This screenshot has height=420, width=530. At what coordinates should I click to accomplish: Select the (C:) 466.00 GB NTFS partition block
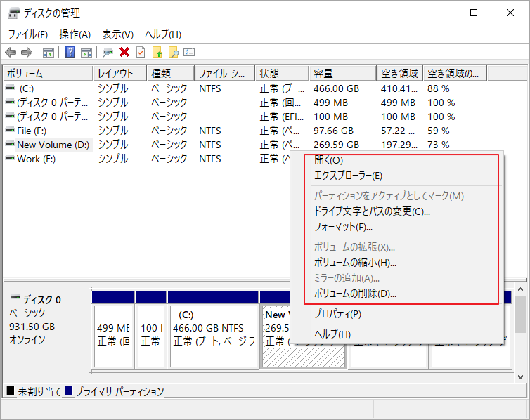[x=214, y=336]
